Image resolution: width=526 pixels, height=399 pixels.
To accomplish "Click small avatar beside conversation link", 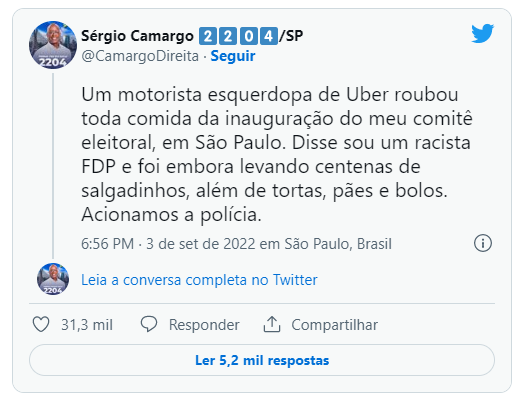I will pyautogui.click(x=53, y=279).
